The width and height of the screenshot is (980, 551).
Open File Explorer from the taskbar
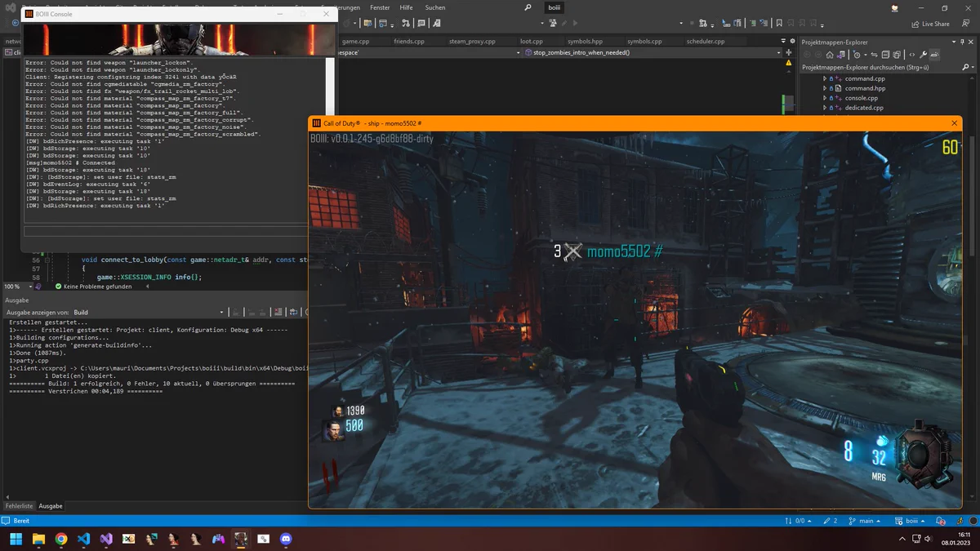[x=38, y=539]
